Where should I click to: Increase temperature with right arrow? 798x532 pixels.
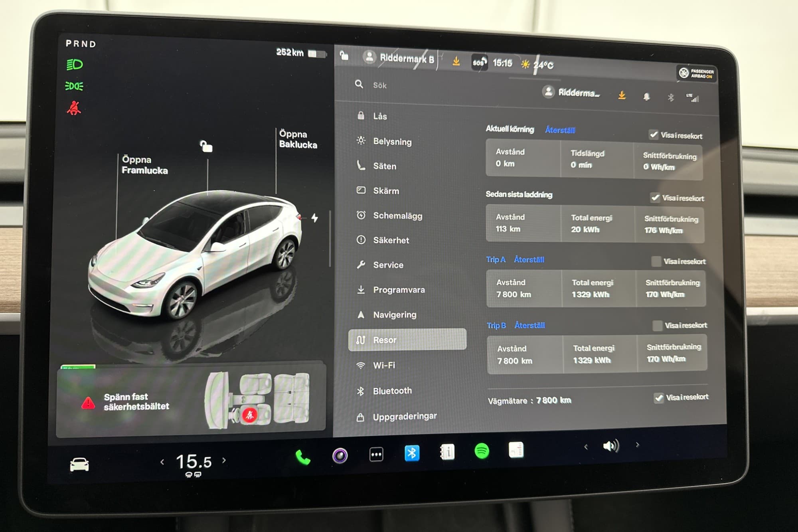224,460
